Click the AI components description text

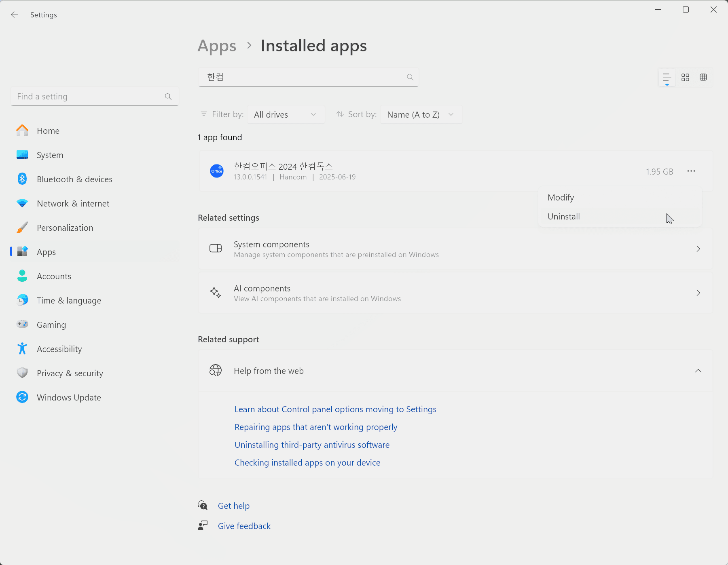pos(317,299)
